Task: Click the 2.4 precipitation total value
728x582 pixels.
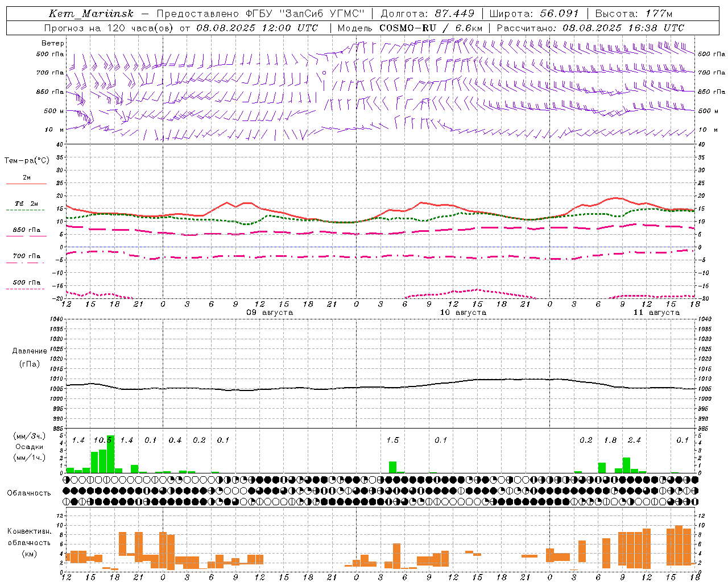Action: [634, 440]
